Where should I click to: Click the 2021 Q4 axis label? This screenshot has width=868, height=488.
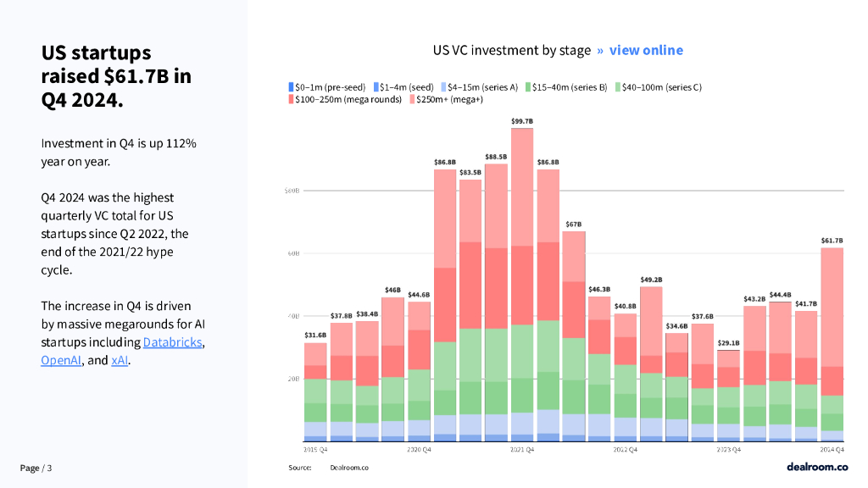click(521, 449)
